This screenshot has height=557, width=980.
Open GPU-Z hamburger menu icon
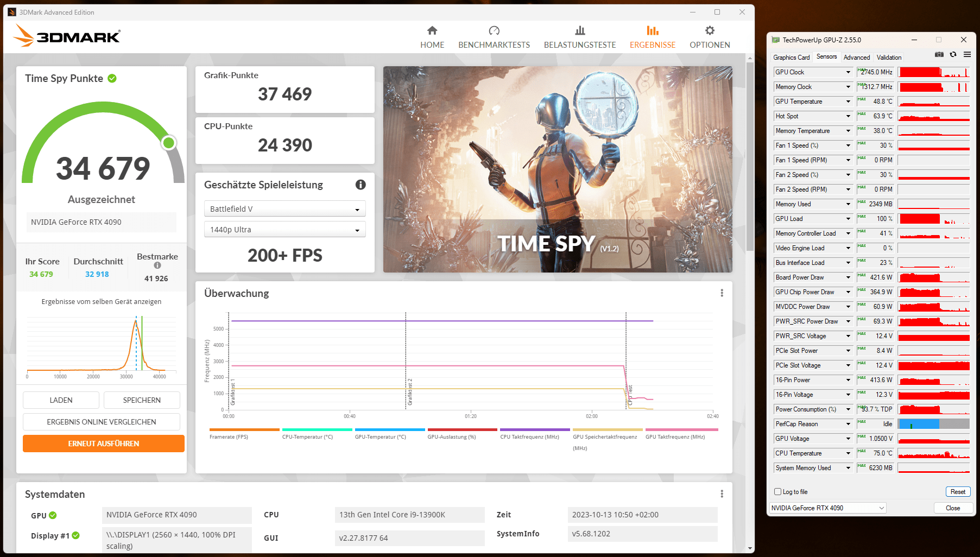click(967, 54)
